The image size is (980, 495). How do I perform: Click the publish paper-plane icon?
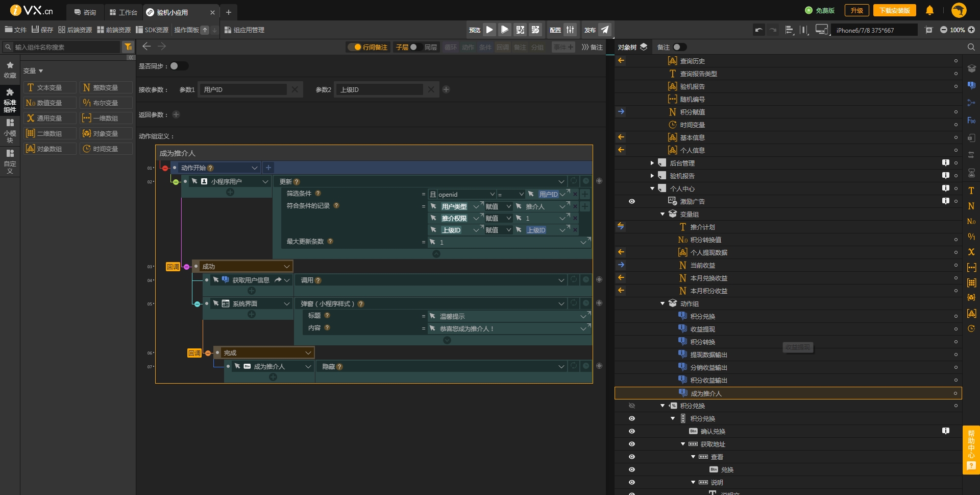click(605, 30)
